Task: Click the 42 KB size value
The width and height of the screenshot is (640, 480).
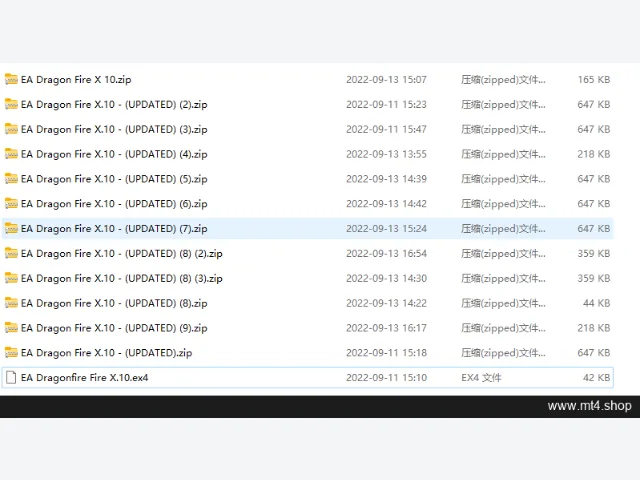Action: [597, 378]
